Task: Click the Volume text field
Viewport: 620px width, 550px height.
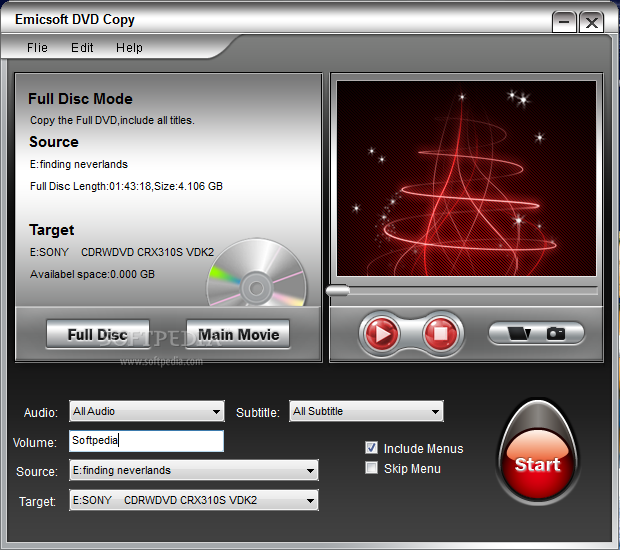Action: coord(146,441)
